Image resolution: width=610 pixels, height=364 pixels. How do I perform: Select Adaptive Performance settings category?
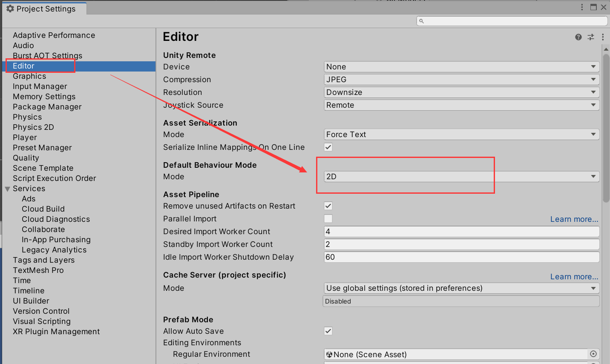pyautogui.click(x=54, y=35)
